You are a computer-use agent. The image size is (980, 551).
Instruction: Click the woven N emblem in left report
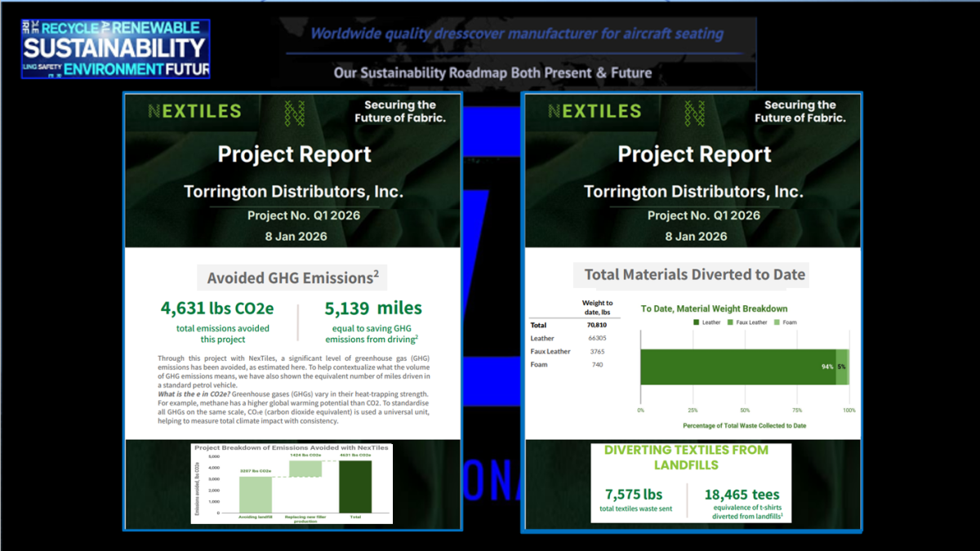pos(294,113)
